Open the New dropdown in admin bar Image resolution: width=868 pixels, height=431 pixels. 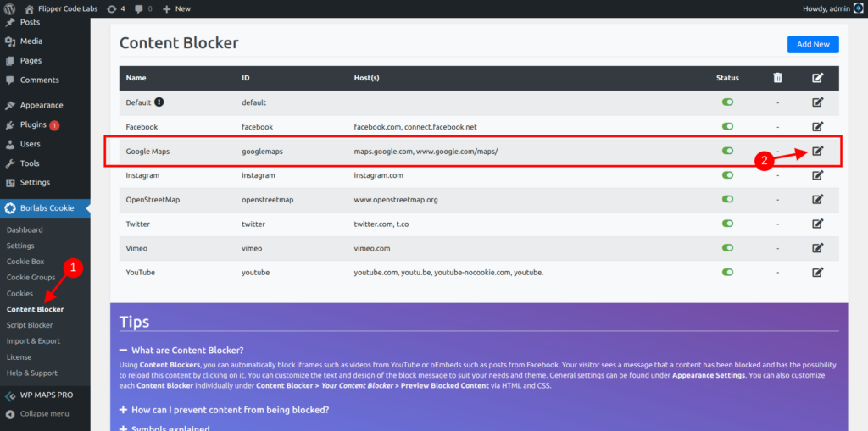176,8
